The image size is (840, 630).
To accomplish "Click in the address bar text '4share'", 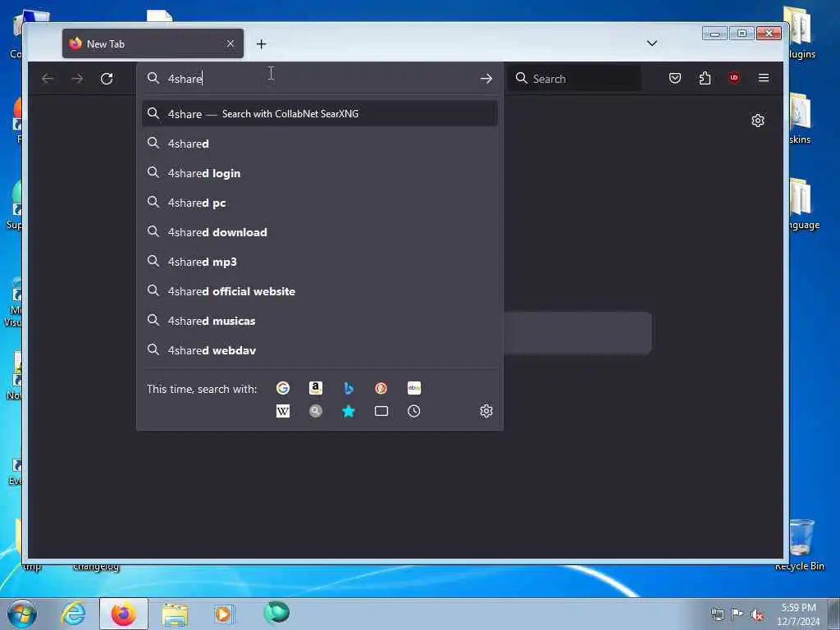I will tap(185, 79).
